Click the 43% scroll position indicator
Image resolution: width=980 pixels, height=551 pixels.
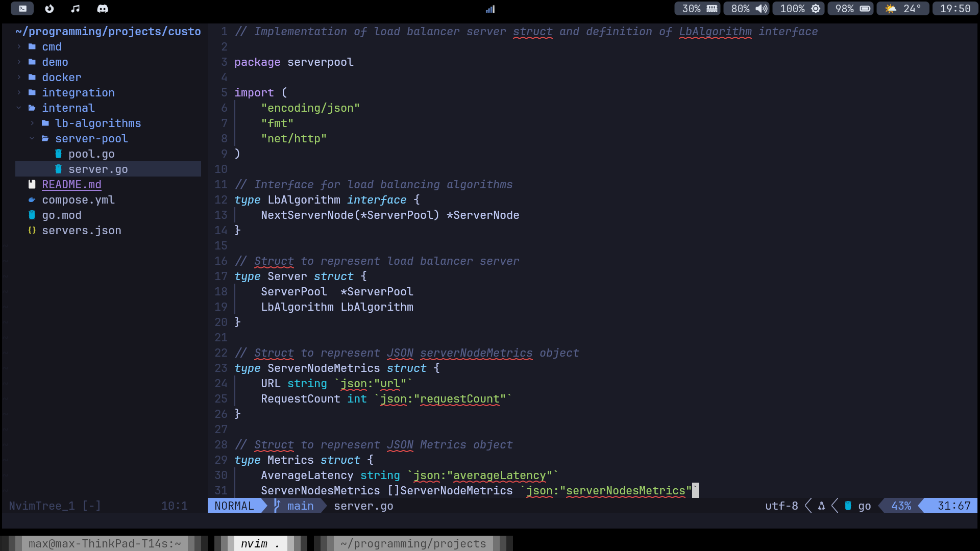click(x=901, y=506)
